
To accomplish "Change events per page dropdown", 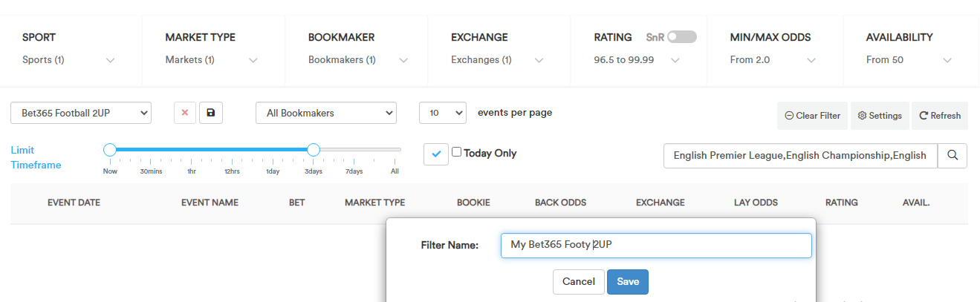I will (443, 113).
